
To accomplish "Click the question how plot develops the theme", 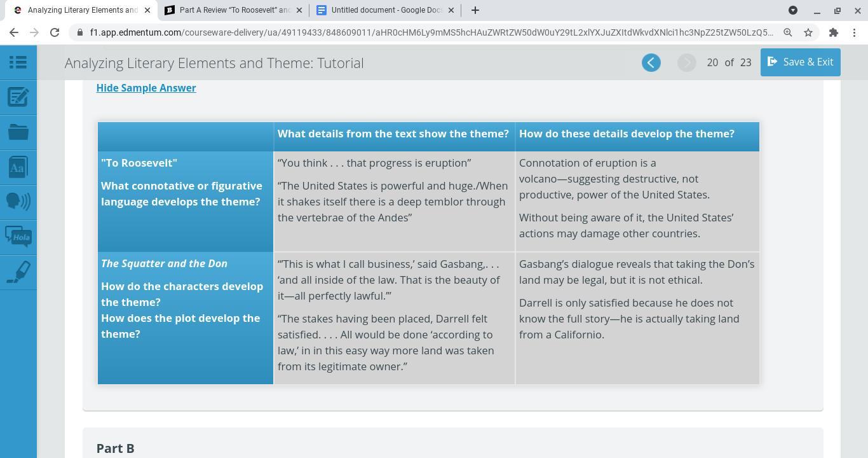I will (x=180, y=326).
